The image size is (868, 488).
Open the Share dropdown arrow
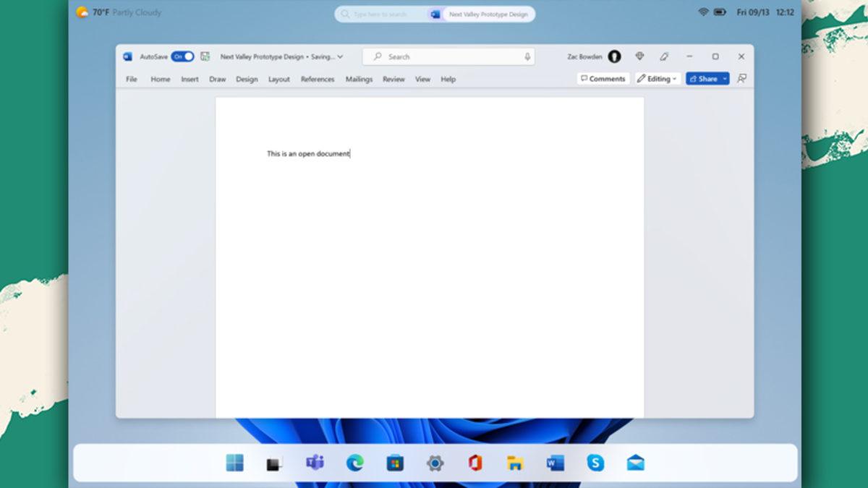725,79
